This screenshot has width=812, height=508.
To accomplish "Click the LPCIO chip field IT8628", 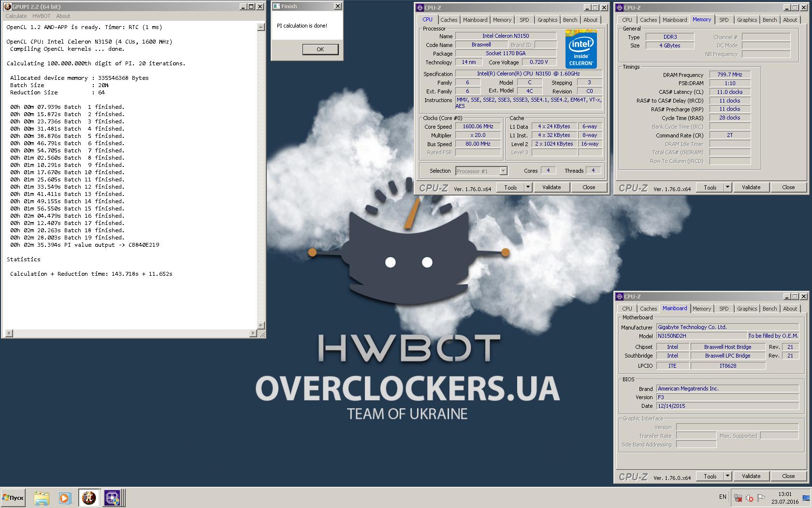I will [728, 366].
